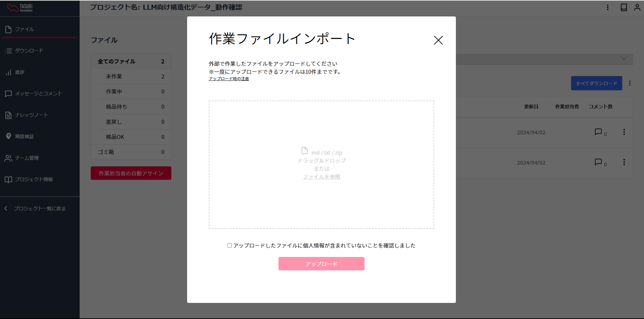Expand the collapsed panel chevron
The height and width of the screenshot is (319, 644).
coord(624,58)
